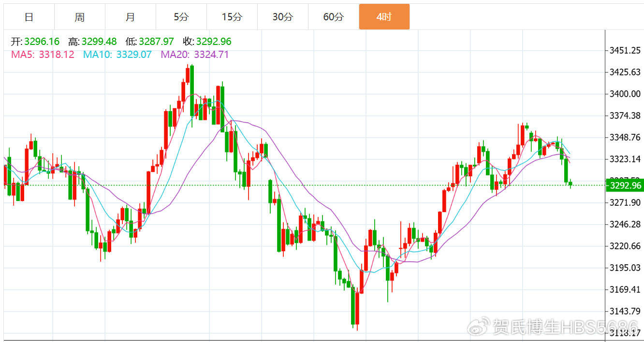Click the last small green candle on the right
Viewport: 644px width, 342px height.
click(571, 183)
